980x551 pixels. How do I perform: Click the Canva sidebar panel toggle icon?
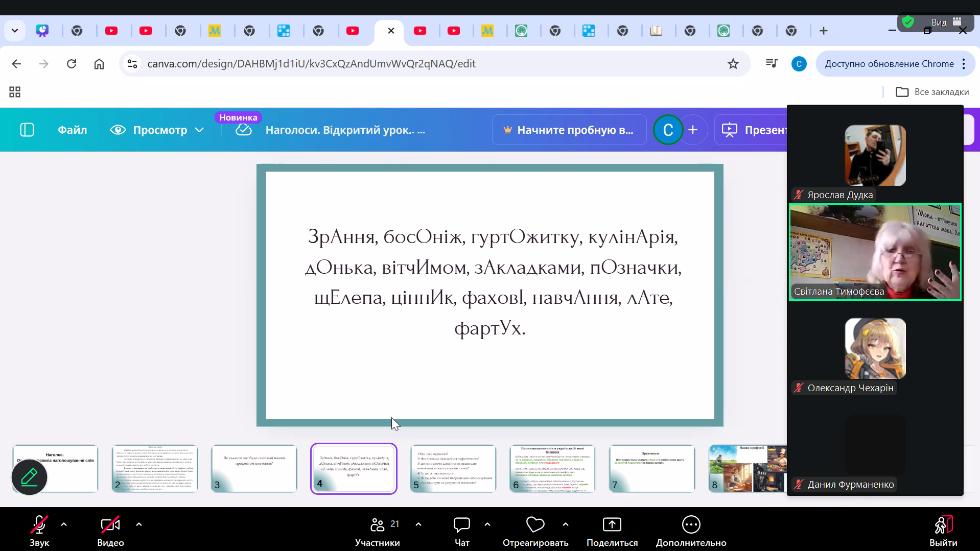(27, 130)
